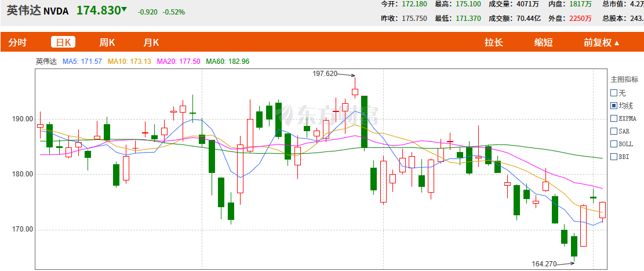Viewport: 644px width, 271px height.
Task: Enable the BBI indicator checkbox
Action: pos(614,157)
